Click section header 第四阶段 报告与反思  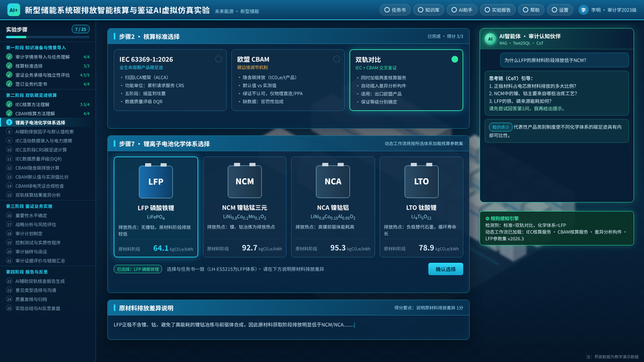pyautogui.click(x=27, y=271)
